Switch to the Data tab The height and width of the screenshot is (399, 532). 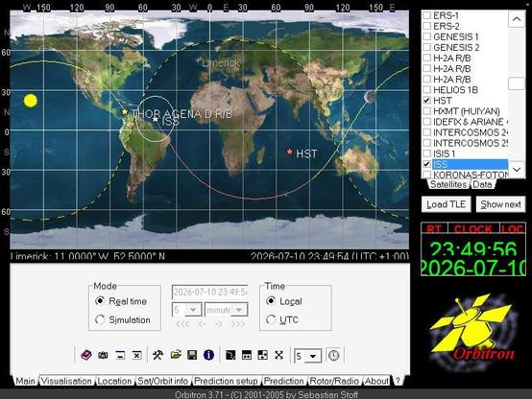point(482,184)
